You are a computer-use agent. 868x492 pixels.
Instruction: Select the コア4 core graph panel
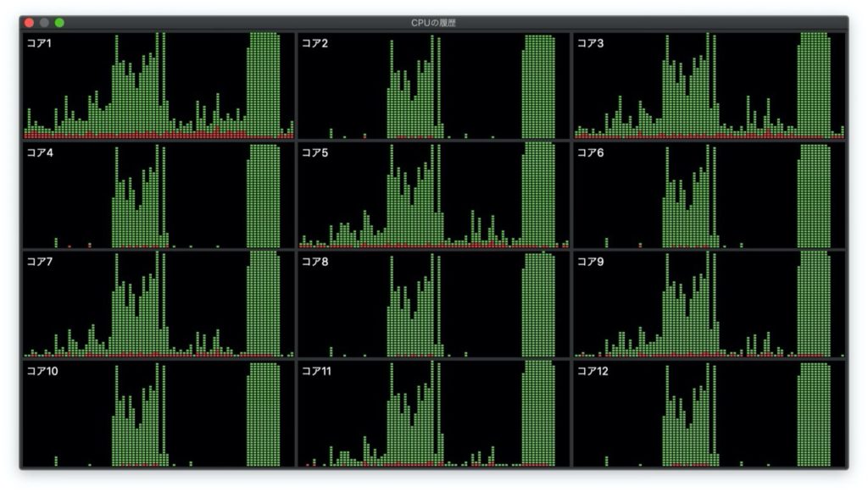click(x=159, y=196)
